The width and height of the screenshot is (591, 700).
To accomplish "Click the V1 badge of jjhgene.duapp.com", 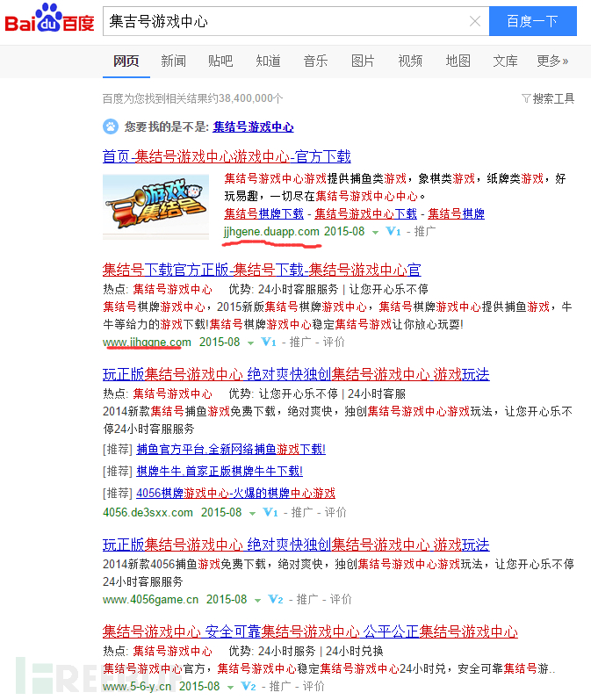I will [393, 232].
